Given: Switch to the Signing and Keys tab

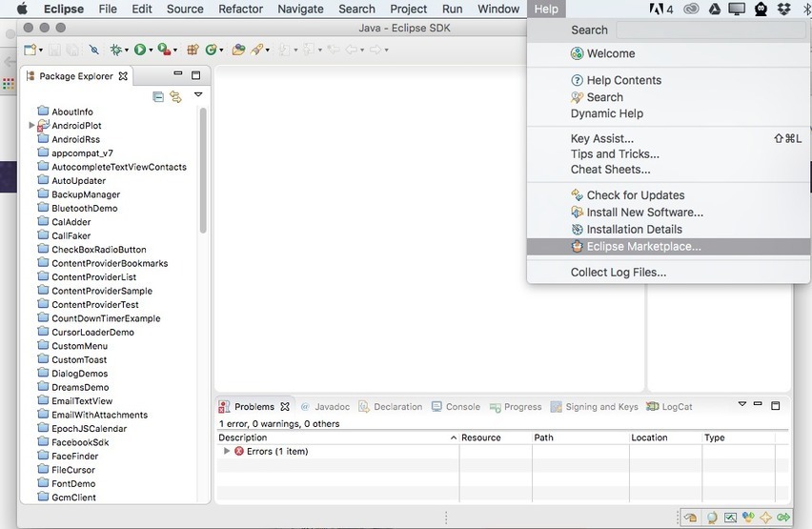Looking at the screenshot, I should coord(595,407).
